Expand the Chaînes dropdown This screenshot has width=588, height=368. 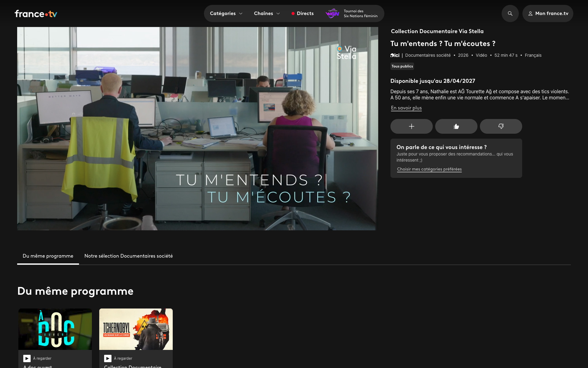(267, 13)
